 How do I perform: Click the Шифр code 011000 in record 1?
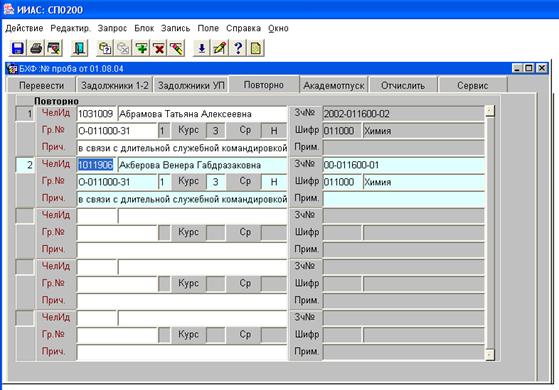coord(342,131)
